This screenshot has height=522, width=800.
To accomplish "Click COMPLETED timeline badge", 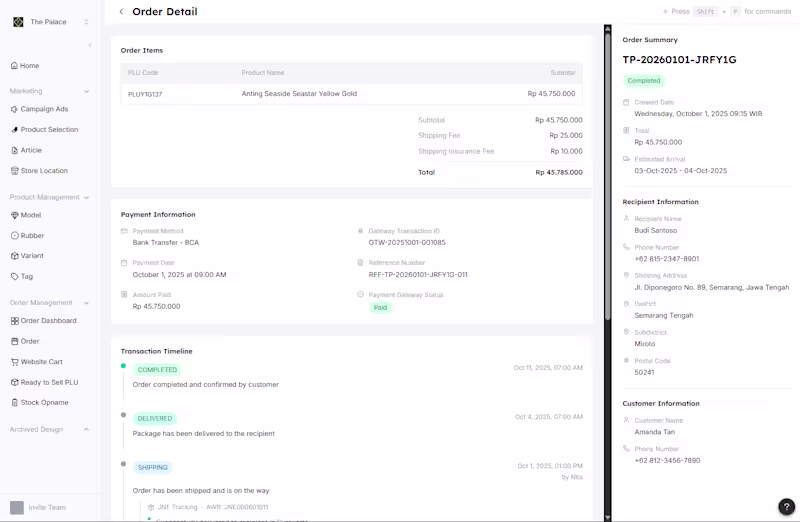I will [x=157, y=369].
